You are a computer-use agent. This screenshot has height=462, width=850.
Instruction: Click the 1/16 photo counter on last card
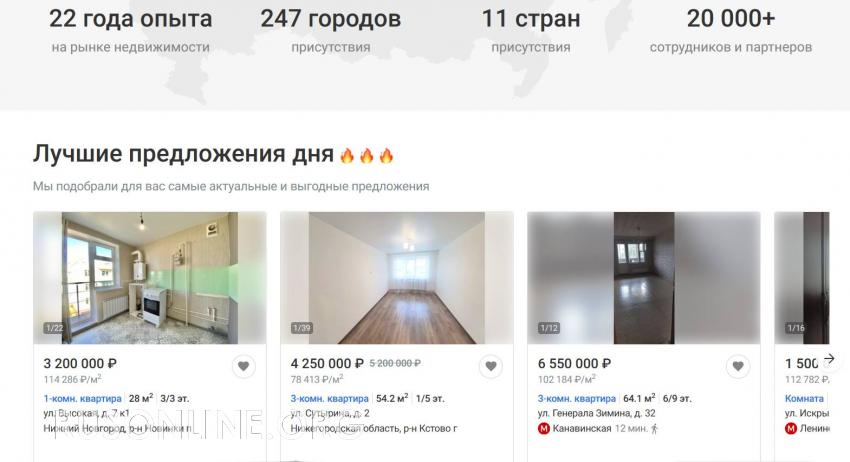click(x=796, y=328)
